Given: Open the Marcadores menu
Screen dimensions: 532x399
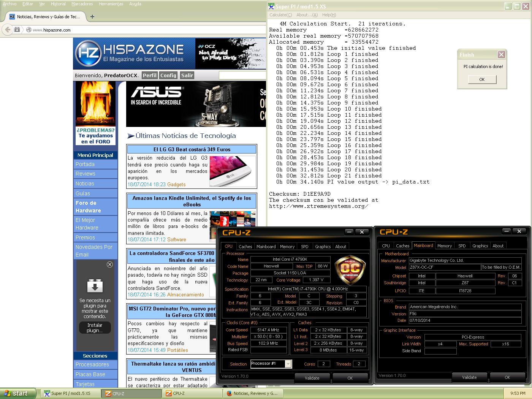Looking at the screenshot, I should coord(82,4).
